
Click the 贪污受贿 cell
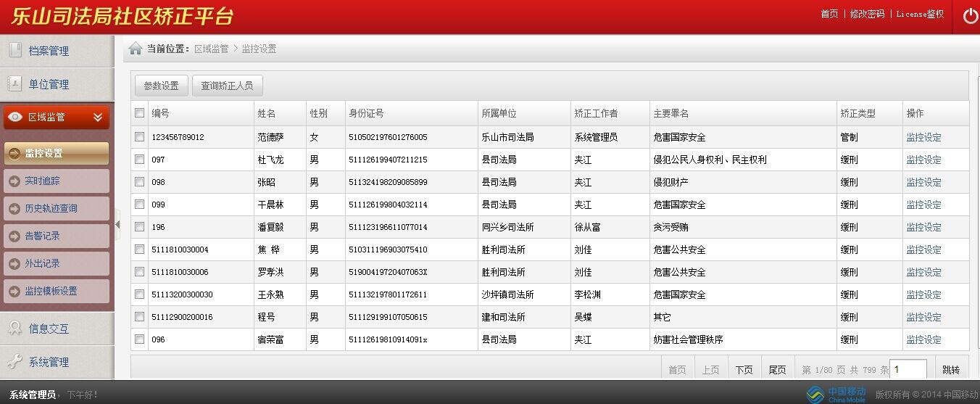click(x=670, y=227)
